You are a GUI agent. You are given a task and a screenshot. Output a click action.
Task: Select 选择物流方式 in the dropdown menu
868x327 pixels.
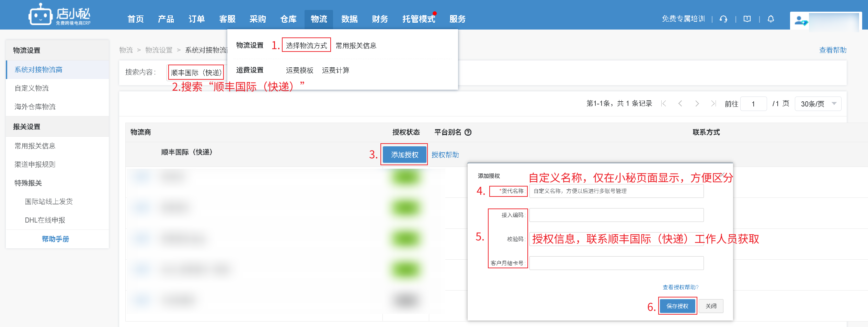pos(306,45)
